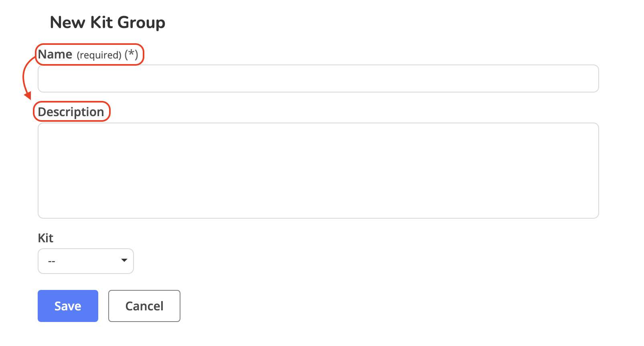Screen dimensions: 644x346
Task: Click the Description label
Action: 71,112
